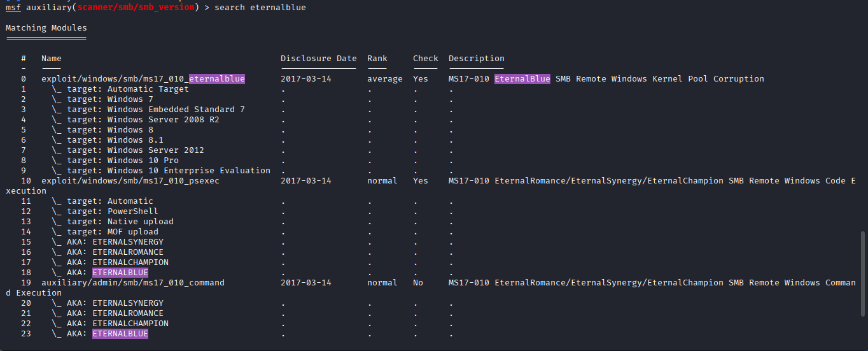
Task: Click the "Disclosure Date" column header
Action: click(x=318, y=59)
